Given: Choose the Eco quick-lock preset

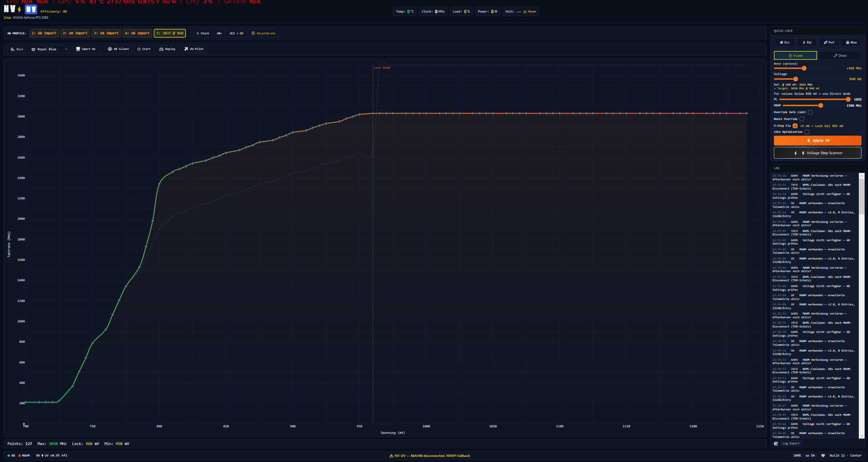Looking at the screenshot, I should click(x=784, y=43).
